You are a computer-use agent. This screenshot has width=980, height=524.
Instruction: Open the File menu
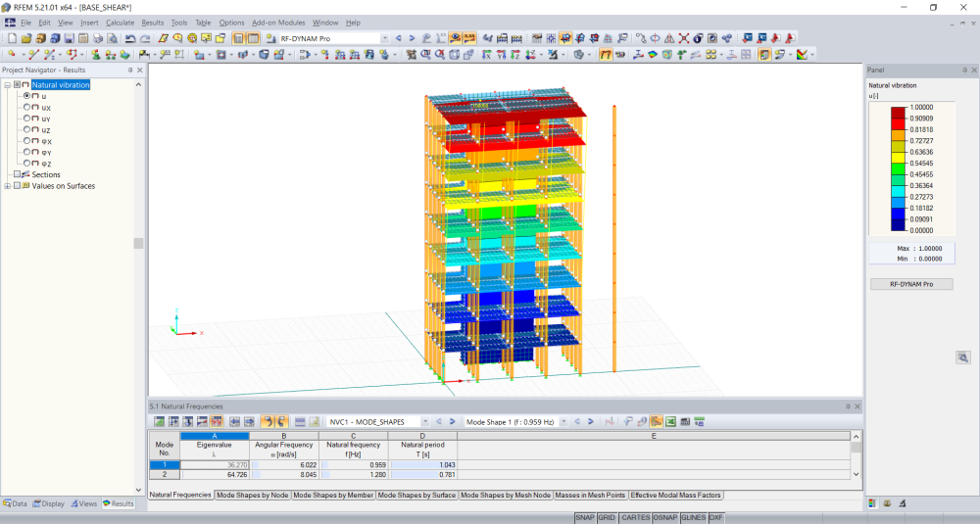click(25, 23)
